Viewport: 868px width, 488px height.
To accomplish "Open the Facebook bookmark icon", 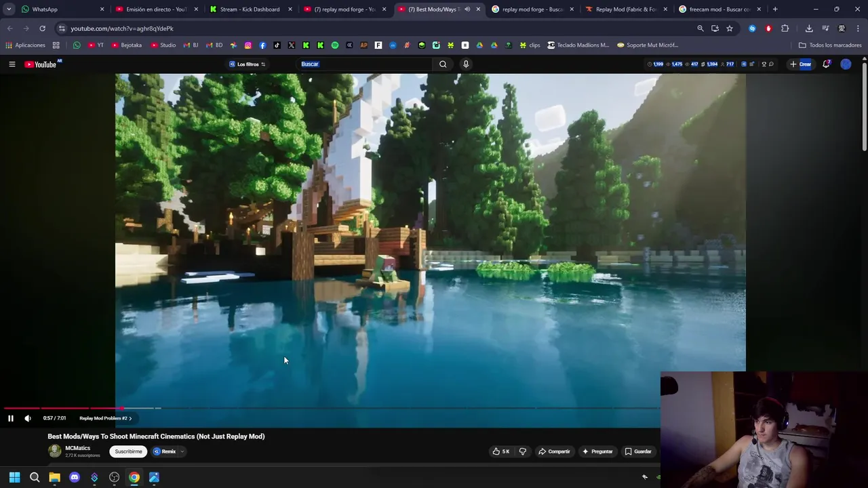I will point(262,45).
